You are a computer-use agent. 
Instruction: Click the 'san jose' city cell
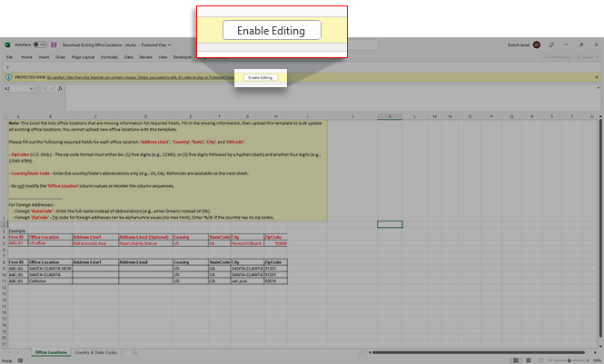pos(247,280)
